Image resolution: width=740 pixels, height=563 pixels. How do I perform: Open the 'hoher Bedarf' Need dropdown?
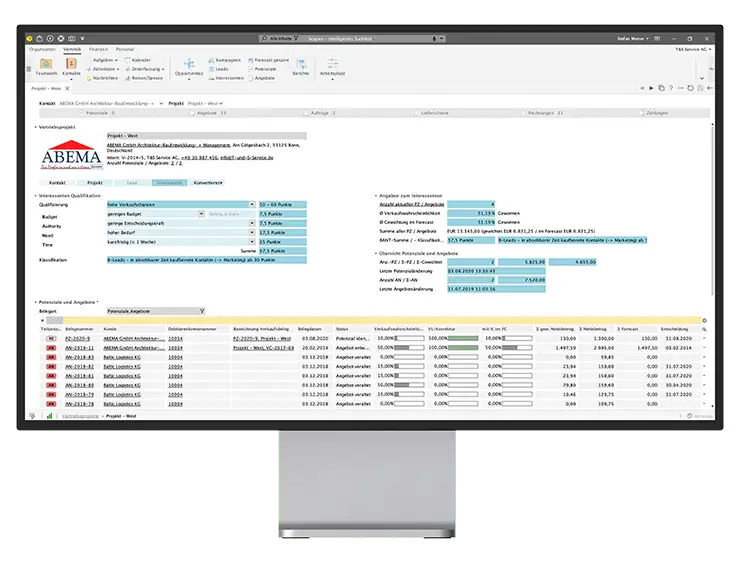pos(252,232)
